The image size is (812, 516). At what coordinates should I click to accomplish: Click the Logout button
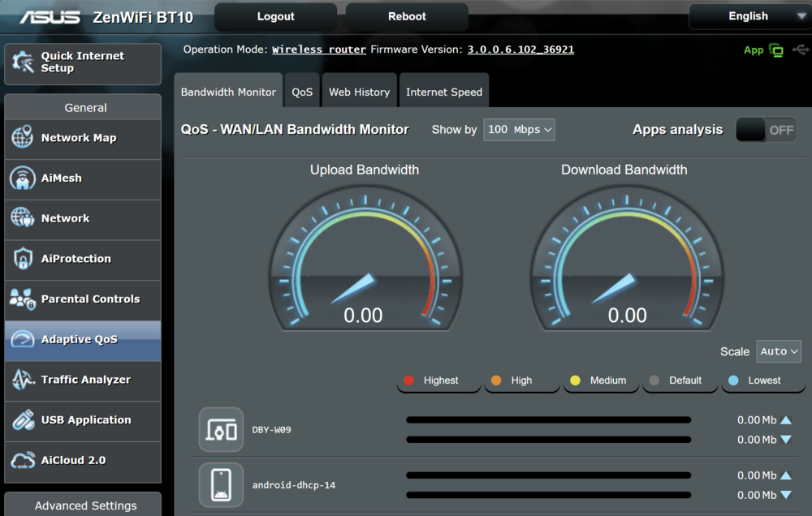[275, 16]
